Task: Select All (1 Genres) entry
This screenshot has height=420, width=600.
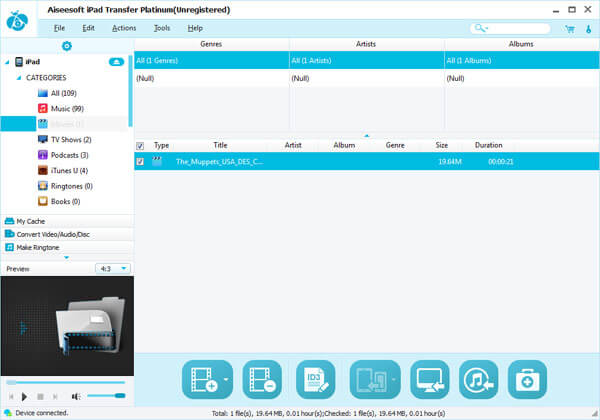Action: point(212,60)
